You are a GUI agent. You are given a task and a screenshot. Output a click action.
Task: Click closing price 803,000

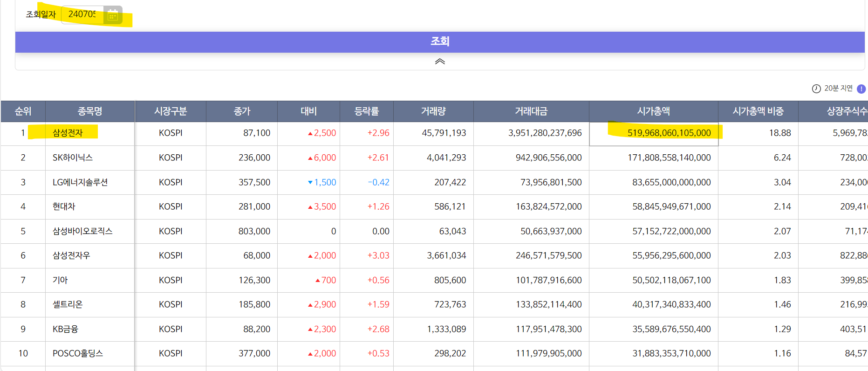coord(254,231)
